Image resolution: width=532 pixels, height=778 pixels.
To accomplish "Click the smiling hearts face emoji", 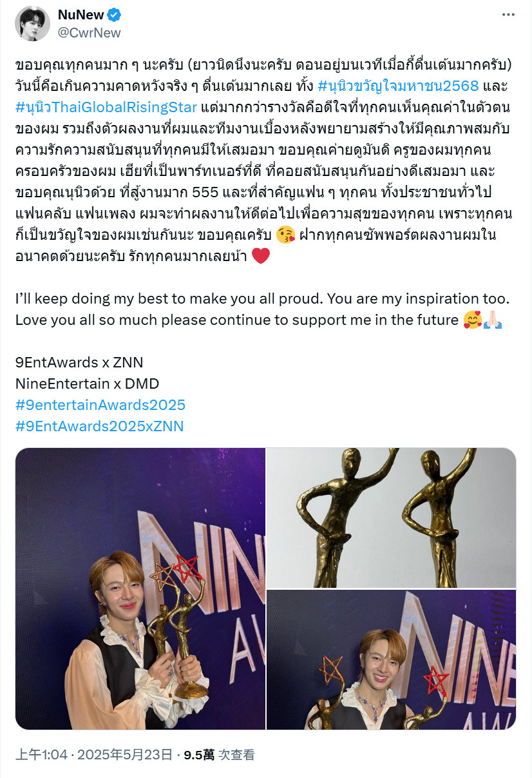I will [471, 320].
